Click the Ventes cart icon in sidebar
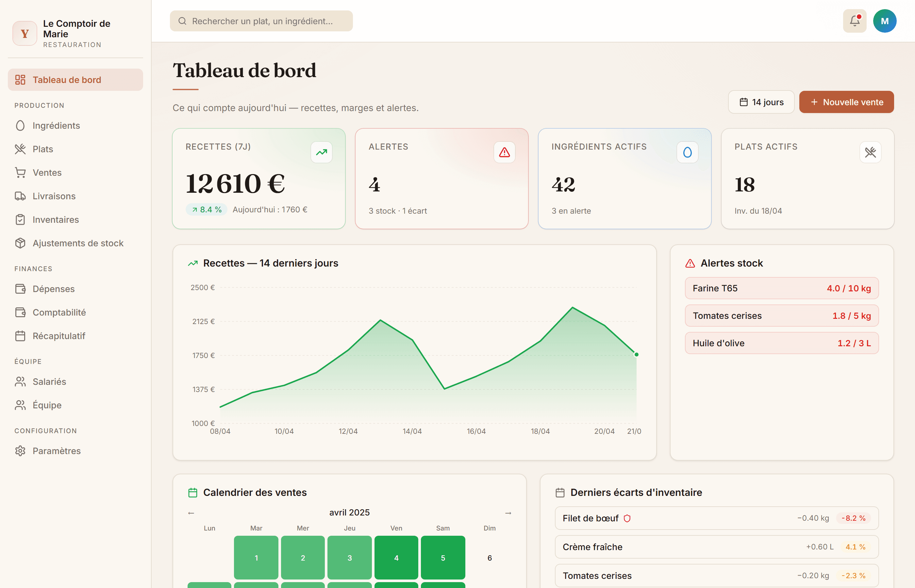Screen dimensions: 915x588 [20, 172]
